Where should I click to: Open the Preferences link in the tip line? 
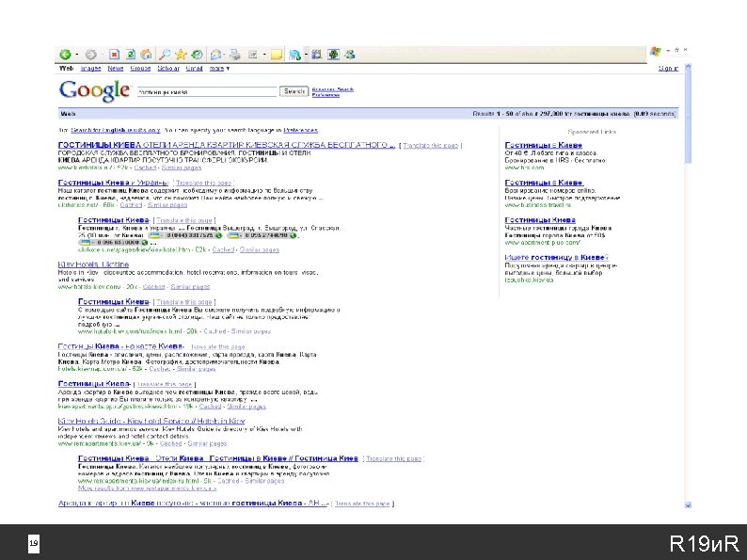point(300,130)
